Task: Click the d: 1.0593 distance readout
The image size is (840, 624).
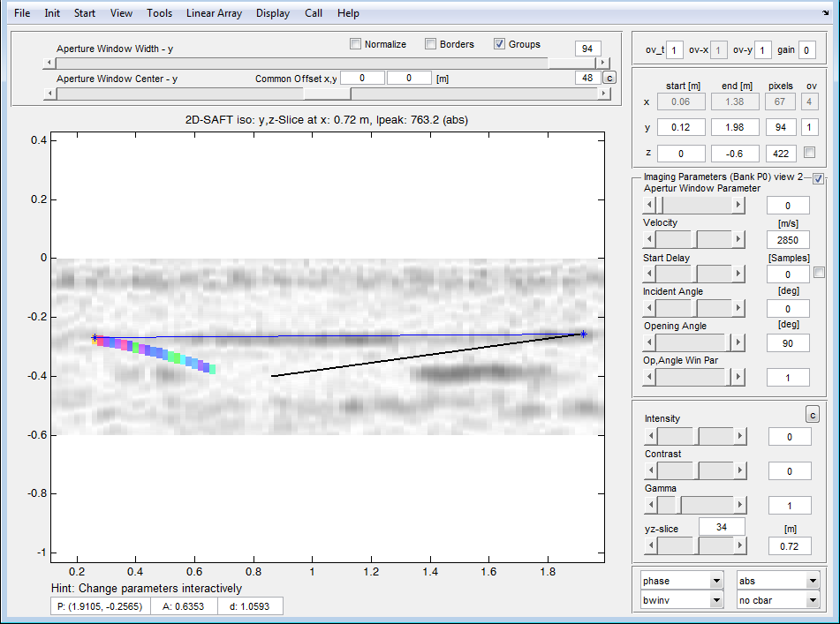Action: [x=250, y=606]
